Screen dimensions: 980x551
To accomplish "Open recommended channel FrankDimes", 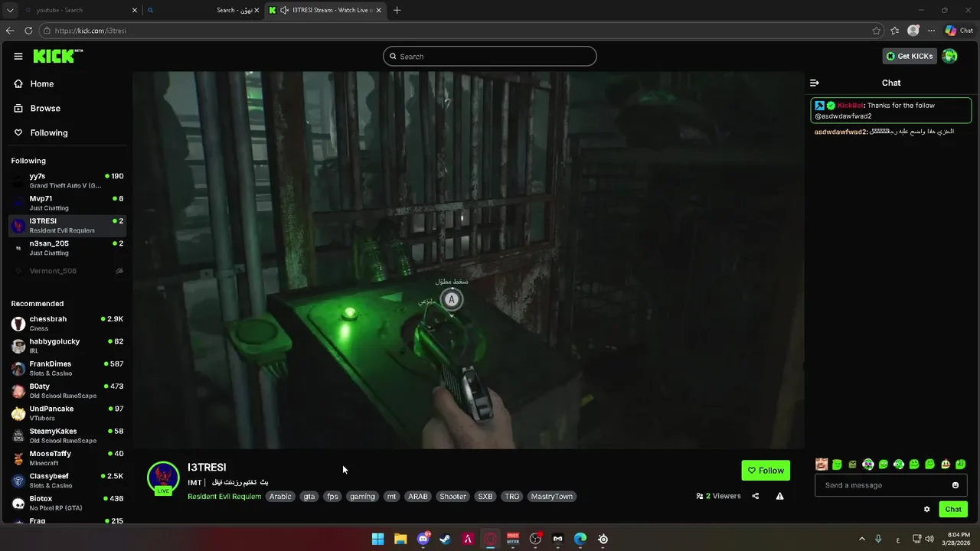I will 67,368.
